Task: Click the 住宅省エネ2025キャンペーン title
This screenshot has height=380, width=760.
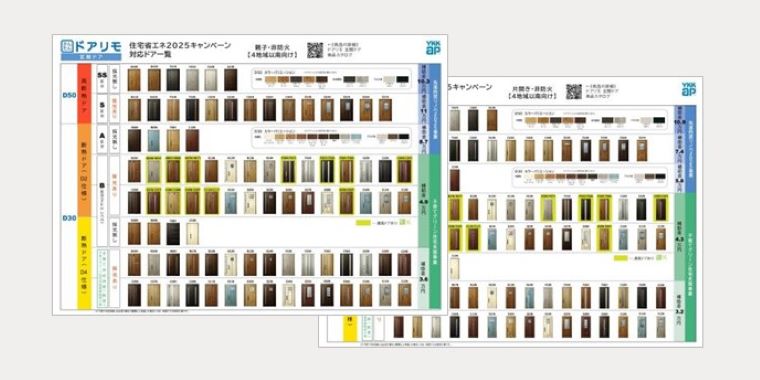Action: pos(180,45)
